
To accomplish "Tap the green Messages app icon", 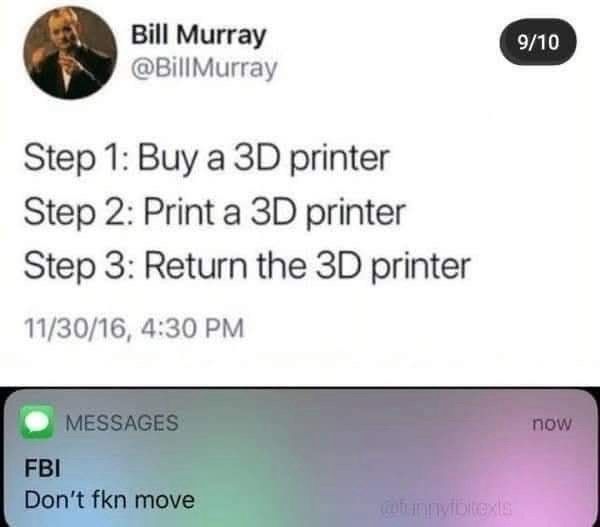I will [x=37, y=421].
